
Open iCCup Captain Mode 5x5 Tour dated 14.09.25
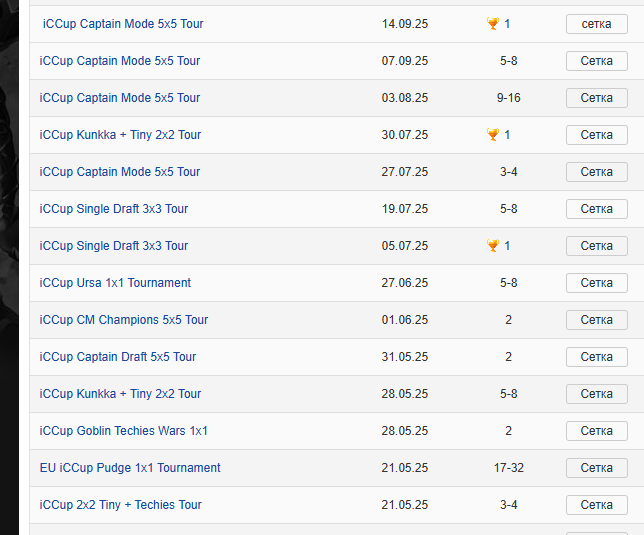[123, 24]
